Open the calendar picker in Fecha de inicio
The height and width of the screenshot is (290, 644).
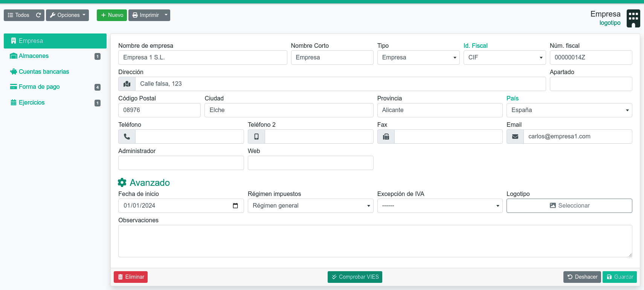click(x=235, y=206)
